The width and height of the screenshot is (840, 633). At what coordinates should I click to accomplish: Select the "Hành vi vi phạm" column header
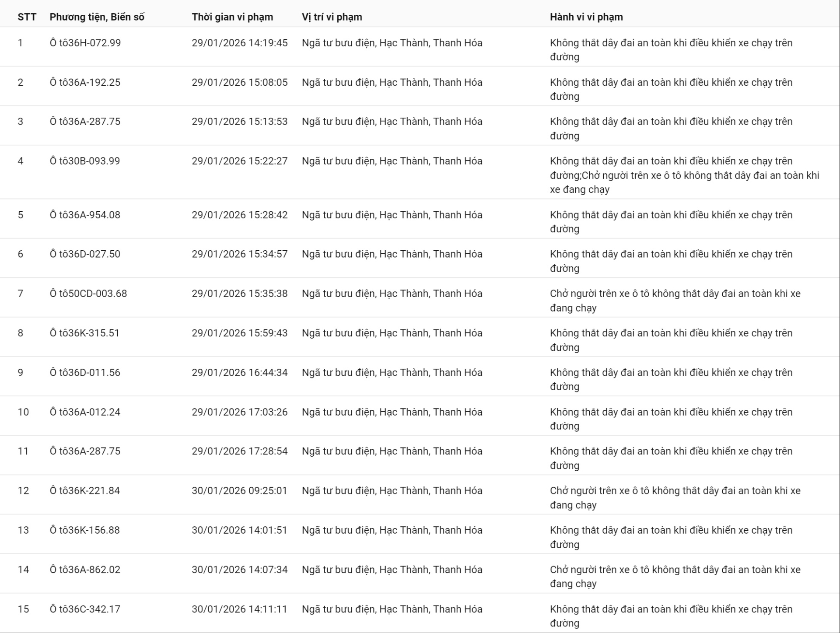(x=586, y=17)
